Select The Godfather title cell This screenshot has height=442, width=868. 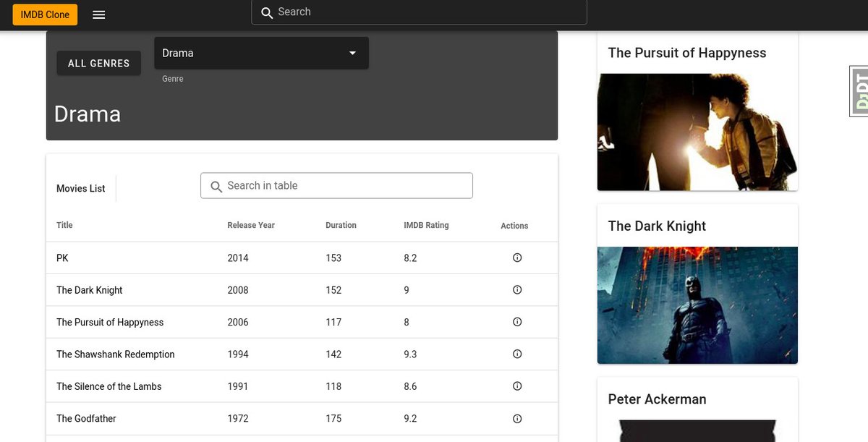(86, 418)
